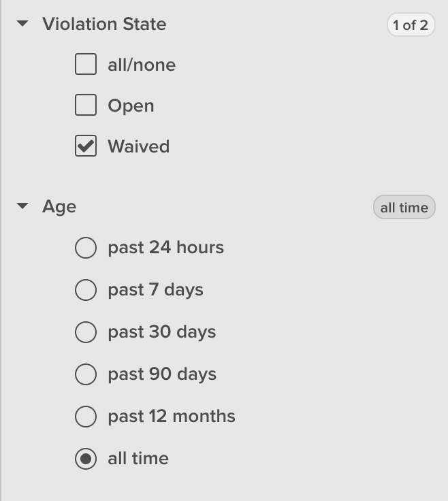Screen dimensions: 448x501
Task: Set age to past 12 months radio
Action: click(86, 417)
